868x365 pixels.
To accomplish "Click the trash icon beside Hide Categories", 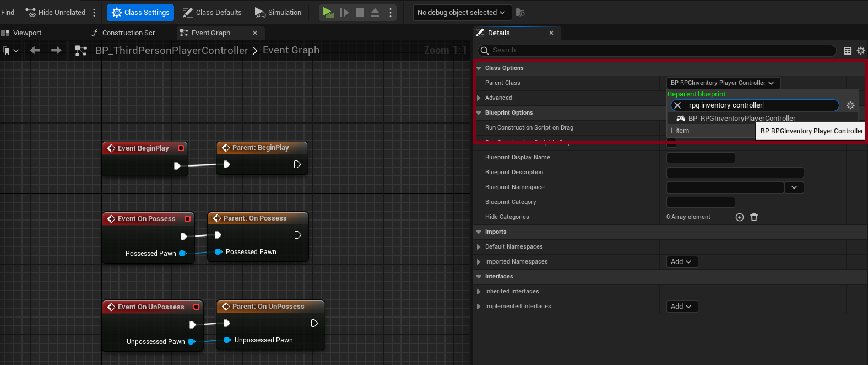I will pos(754,217).
